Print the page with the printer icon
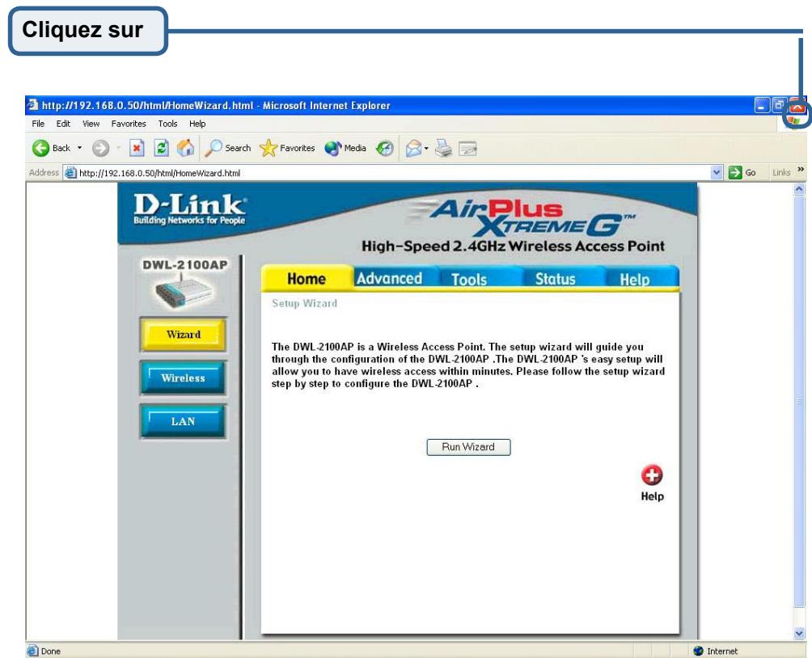812x658 pixels. click(x=443, y=149)
